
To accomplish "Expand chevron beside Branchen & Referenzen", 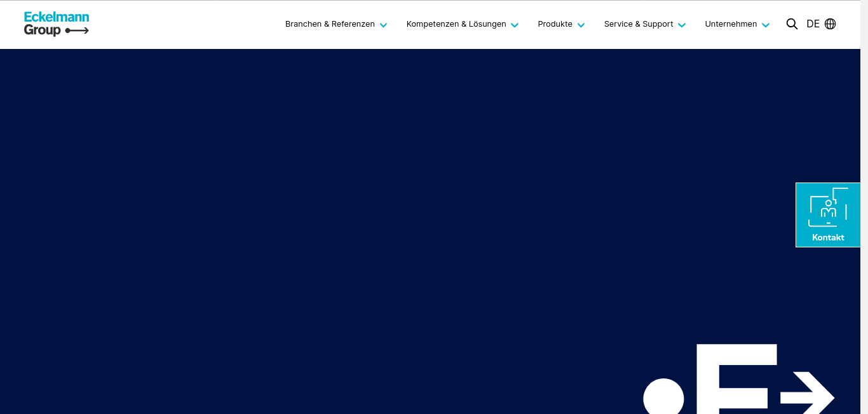I will click(x=383, y=25).
